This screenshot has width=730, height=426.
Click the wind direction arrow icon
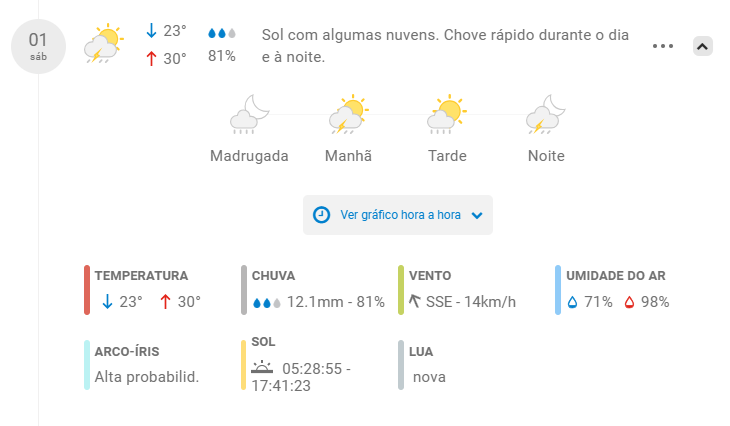413,301
